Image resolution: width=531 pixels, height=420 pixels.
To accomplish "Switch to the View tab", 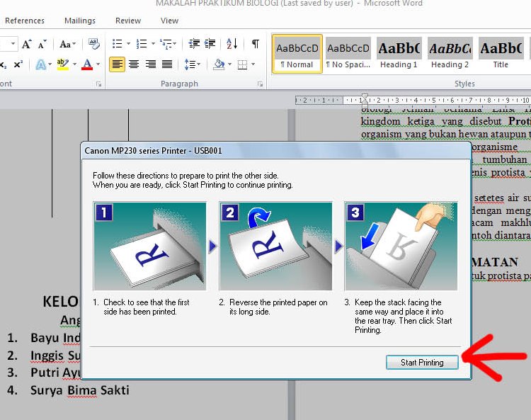I will pyautogui.click(x=169, y=21).
